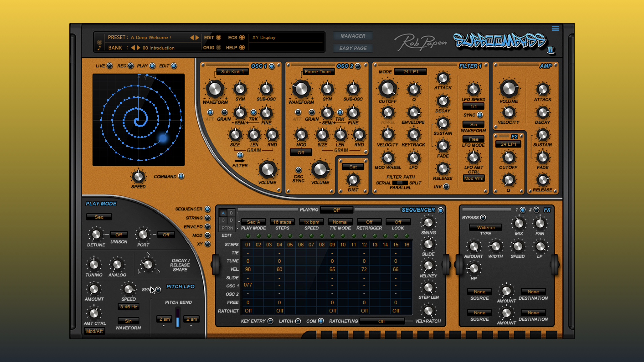Click the distortion DIST knob
The image size is (644, 362).
point(353,180)
